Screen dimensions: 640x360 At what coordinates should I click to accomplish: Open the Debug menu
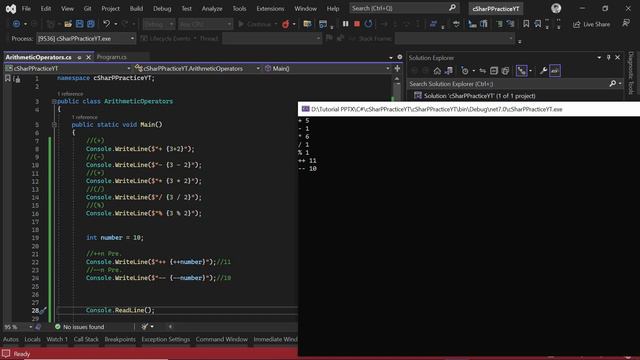click(162, 8)
